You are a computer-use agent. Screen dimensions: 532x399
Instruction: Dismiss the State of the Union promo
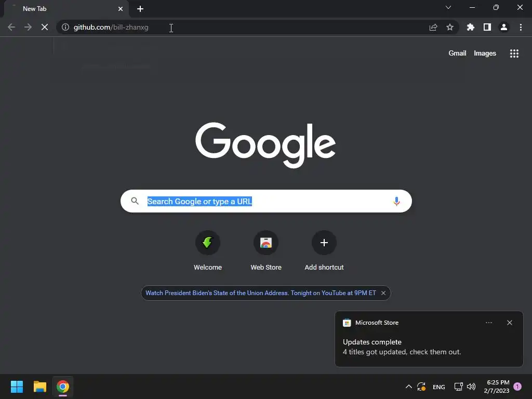click(383, 293)
